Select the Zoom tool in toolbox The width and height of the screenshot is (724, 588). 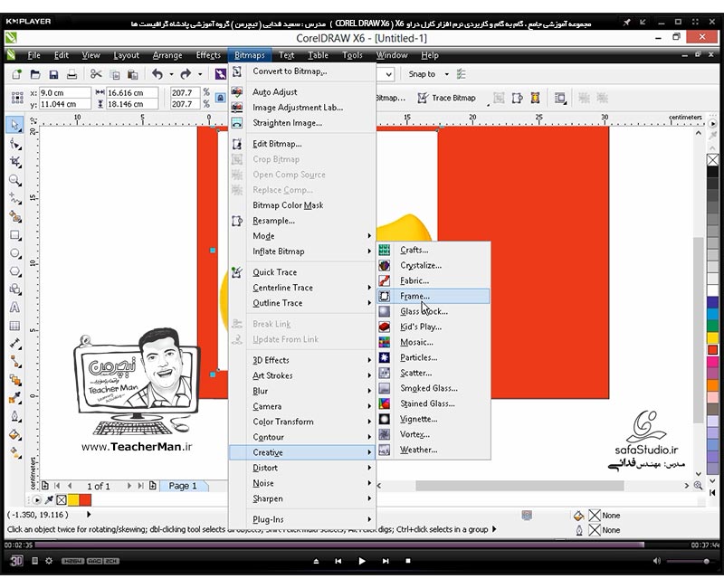pyautogui.click(x=15, y=180)
